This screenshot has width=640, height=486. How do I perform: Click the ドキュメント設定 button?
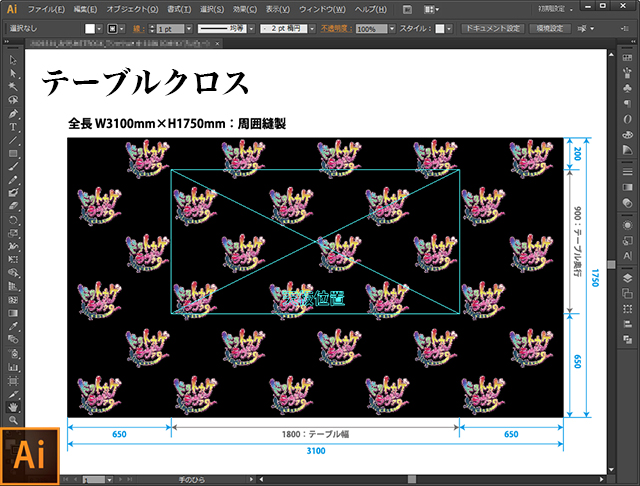pos(493,28)
